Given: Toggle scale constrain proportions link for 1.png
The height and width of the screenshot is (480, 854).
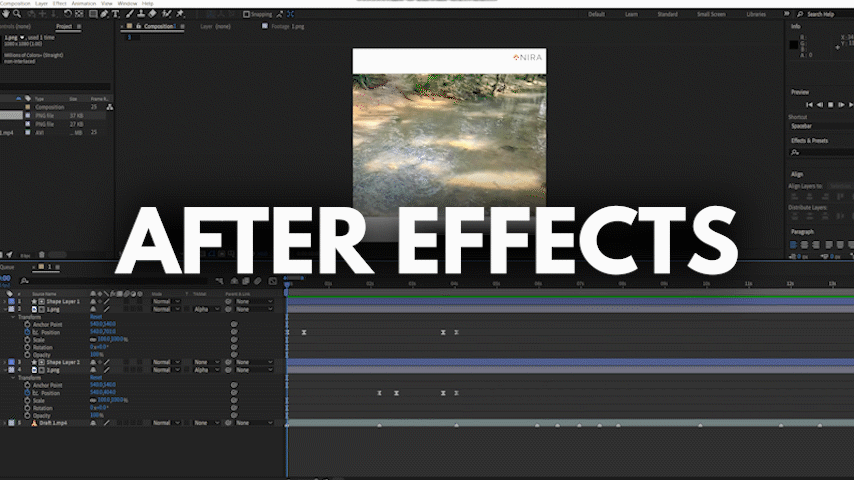Looking at the screenshot, I should [93, 339].
